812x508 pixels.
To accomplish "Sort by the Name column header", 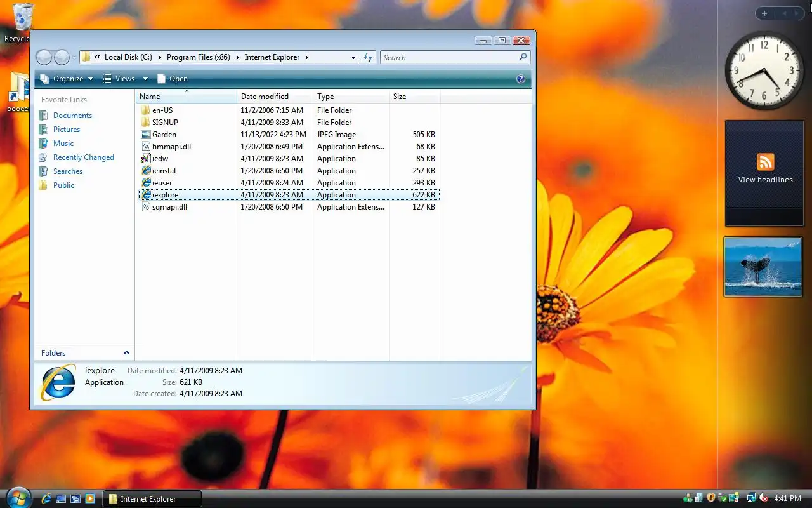I will click(x=187, y=97).
